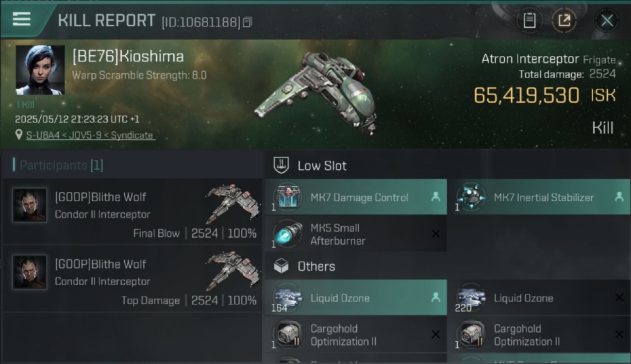Image resolution: width=631 pixels, height=364 pixels.
Task: Select Blithe Wolf Final Blow entry
Action: click(x=133, y=212)
